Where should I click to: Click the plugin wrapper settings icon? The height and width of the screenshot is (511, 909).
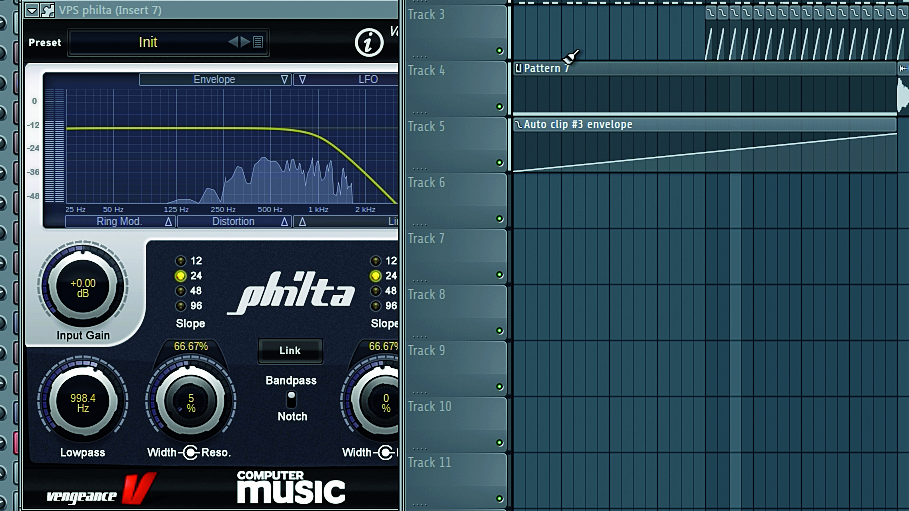(48, 10)
